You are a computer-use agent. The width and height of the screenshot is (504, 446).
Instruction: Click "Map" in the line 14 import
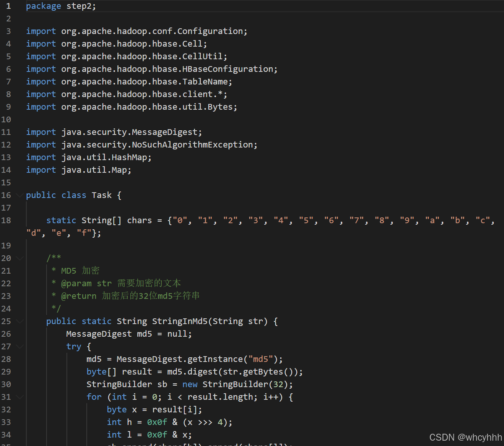tap(119, 170)
